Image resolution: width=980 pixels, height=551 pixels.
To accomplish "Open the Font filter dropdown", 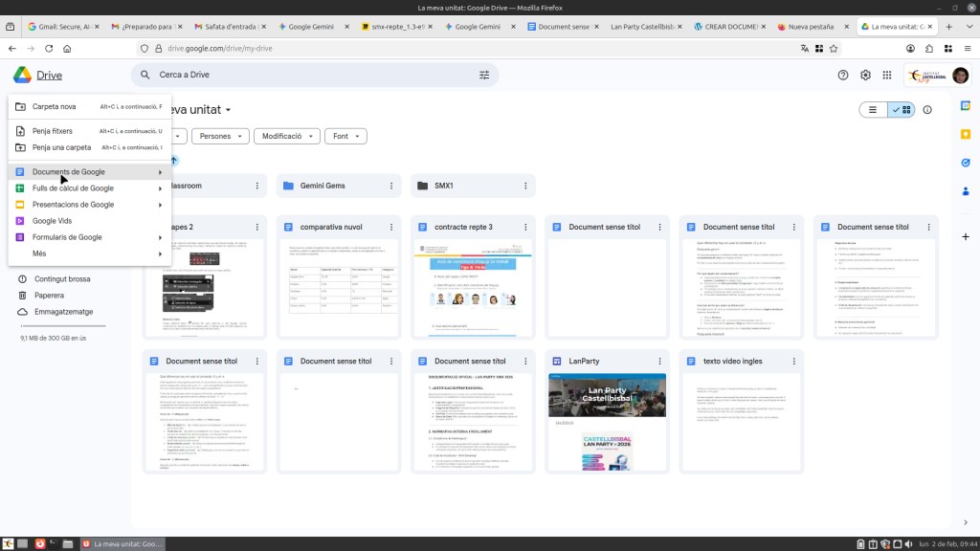I will tap(345, 137).
